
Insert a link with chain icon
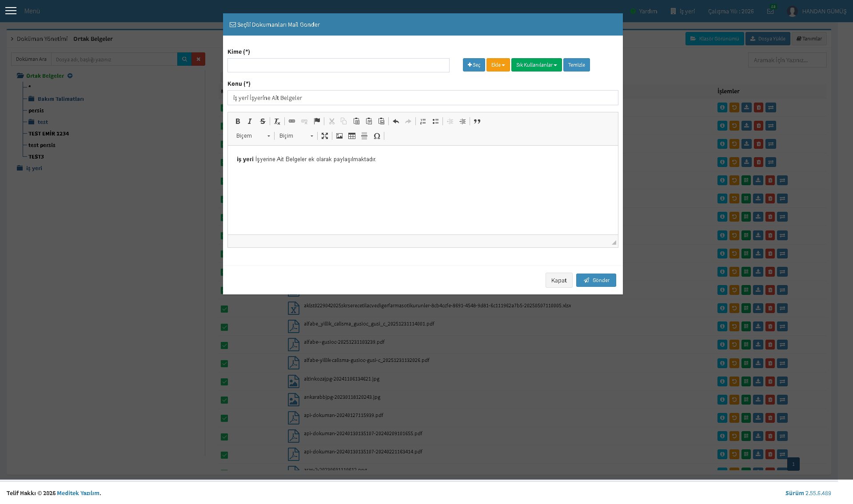(292, 121)
